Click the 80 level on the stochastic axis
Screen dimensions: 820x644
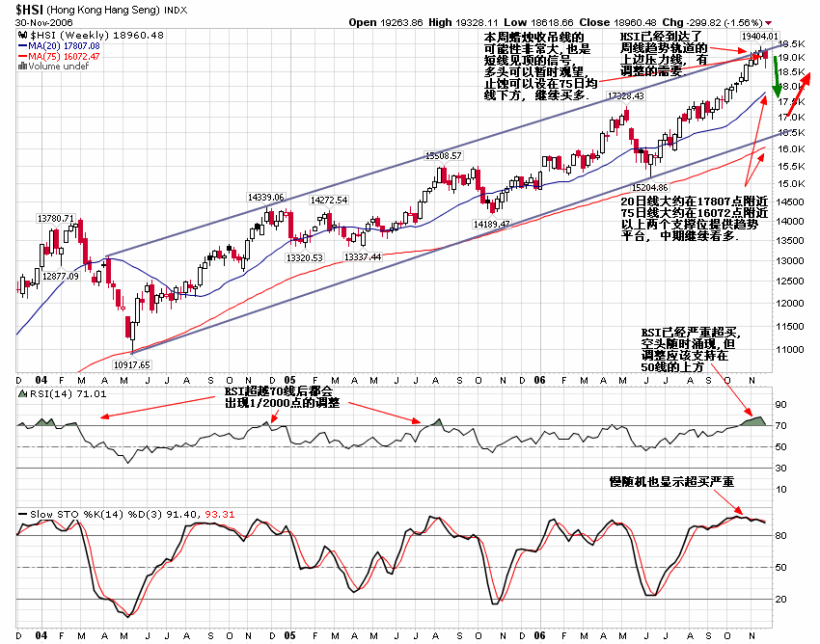[x=780, y=536]
